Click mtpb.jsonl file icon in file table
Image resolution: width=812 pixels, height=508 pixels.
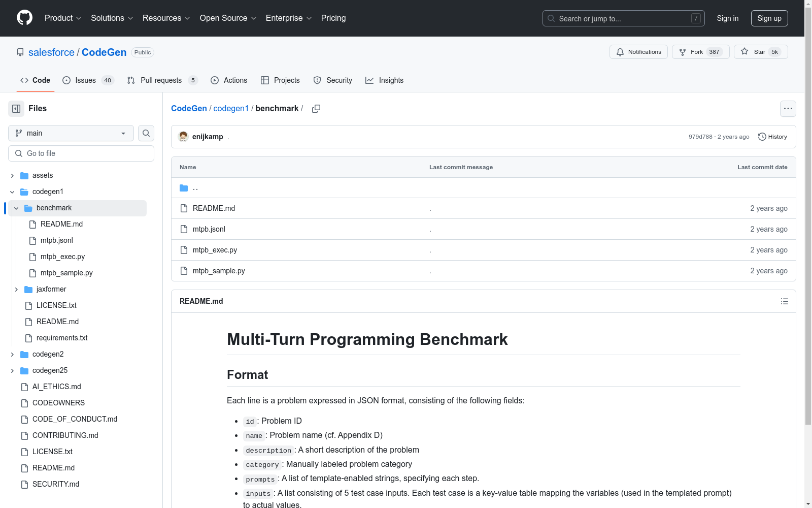click(184, 229)
